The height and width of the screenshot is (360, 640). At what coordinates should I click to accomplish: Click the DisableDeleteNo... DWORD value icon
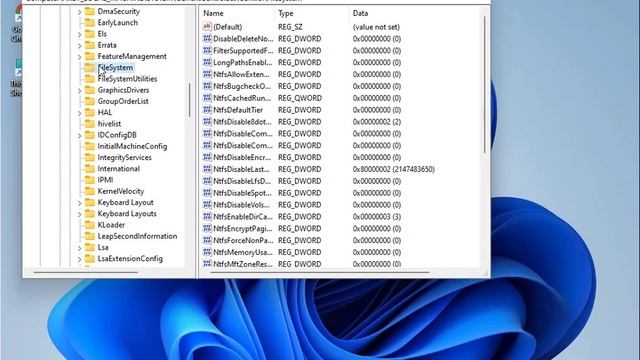click(x=207, y=39)
